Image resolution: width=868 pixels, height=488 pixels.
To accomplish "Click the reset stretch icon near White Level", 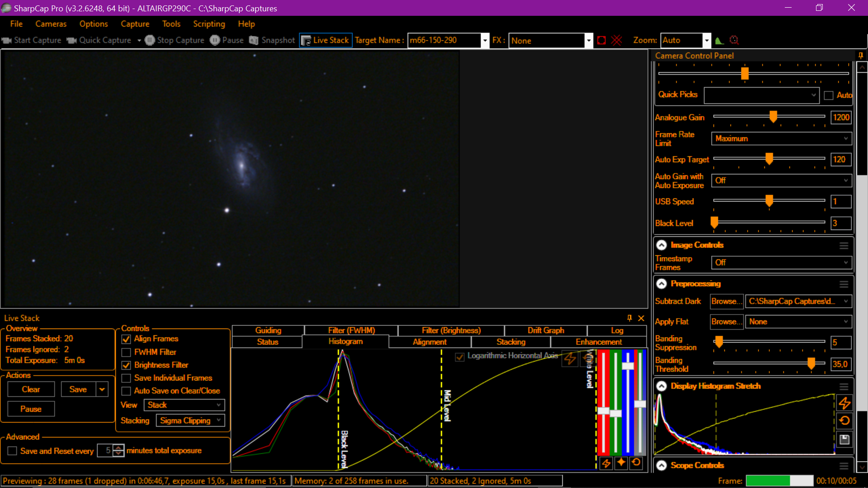I will tap(588, 358).
